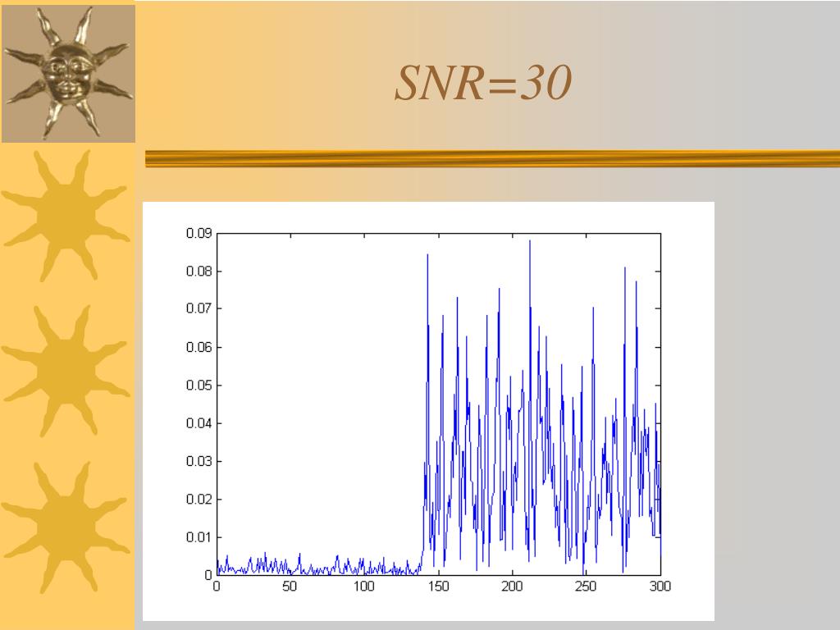Image resolution: width=840 pixels, height=630 pixels.
Task: Click the y-axis label 0.03
Action: click(199, 461)
